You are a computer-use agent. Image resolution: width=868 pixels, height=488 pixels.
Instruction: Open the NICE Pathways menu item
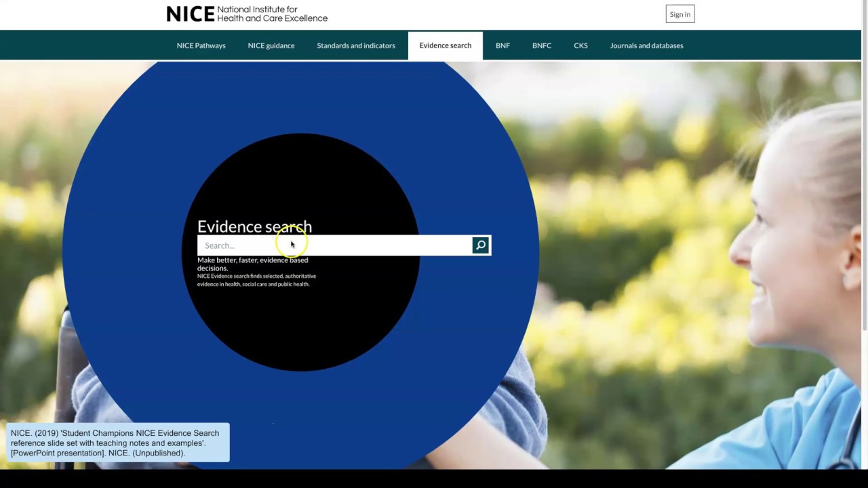(x=201, y=45)
